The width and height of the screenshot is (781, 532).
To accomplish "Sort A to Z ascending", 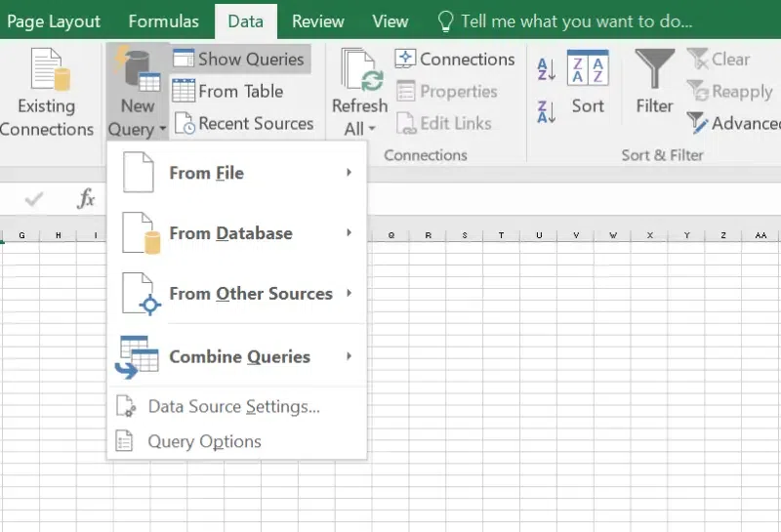I will [547, 69].
